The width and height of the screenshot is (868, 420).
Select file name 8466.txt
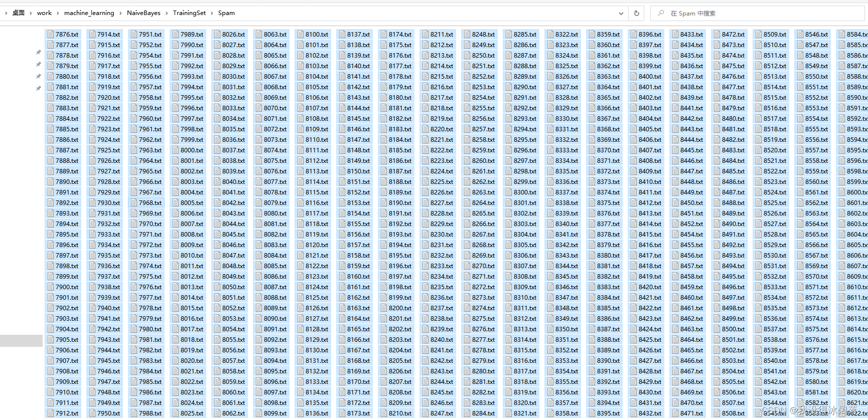point(692,361)
